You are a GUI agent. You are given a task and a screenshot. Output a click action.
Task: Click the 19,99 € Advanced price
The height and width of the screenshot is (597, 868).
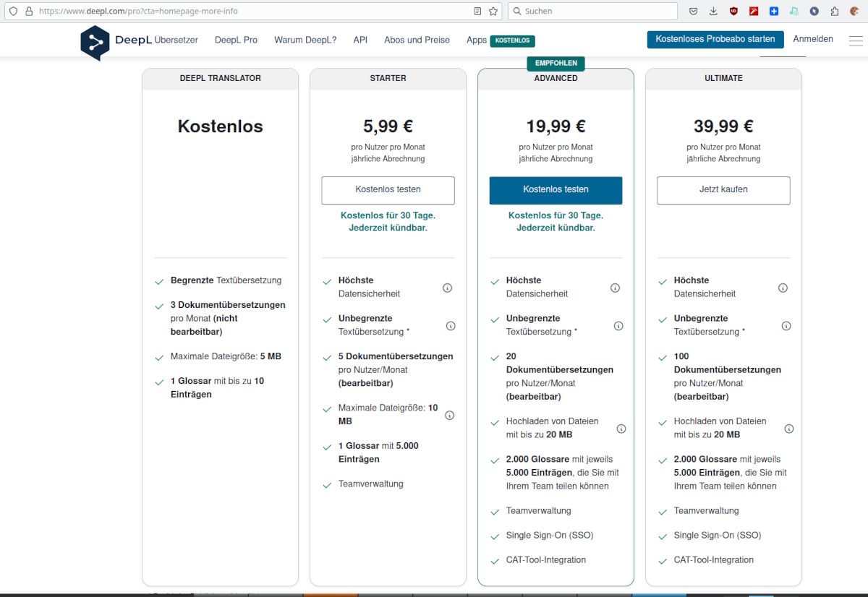coord(556,126)
